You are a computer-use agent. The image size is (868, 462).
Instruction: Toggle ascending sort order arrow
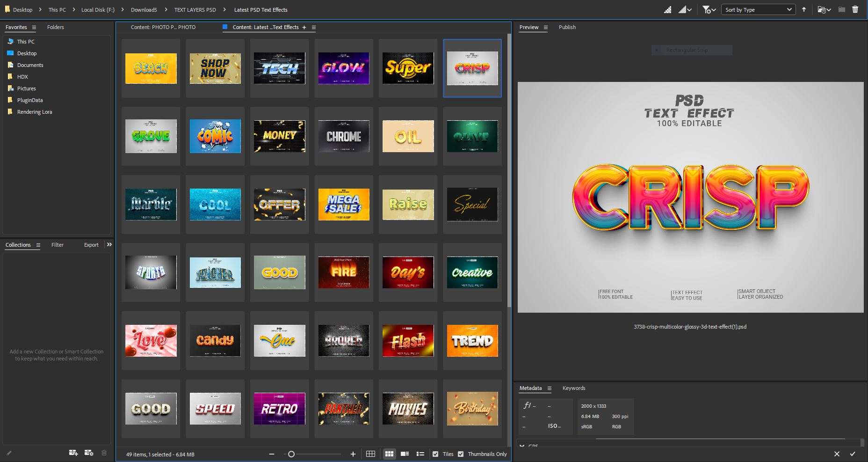pos(804,9)
